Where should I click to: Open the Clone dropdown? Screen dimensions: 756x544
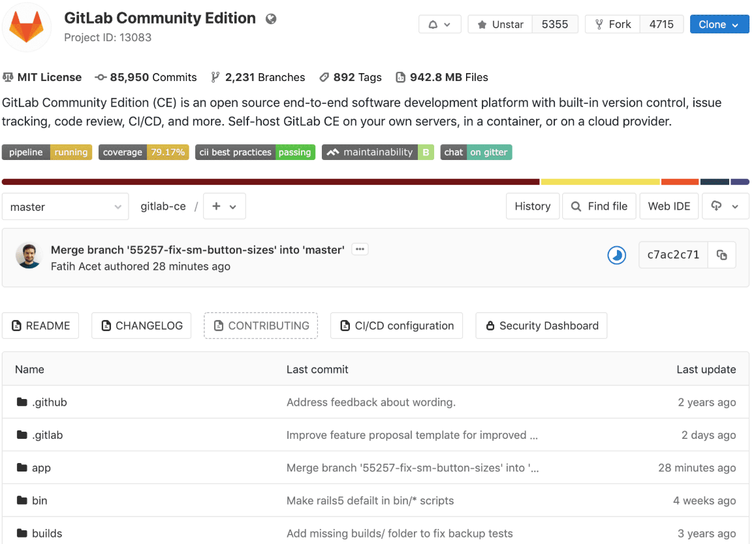click(x=719, y=24)
